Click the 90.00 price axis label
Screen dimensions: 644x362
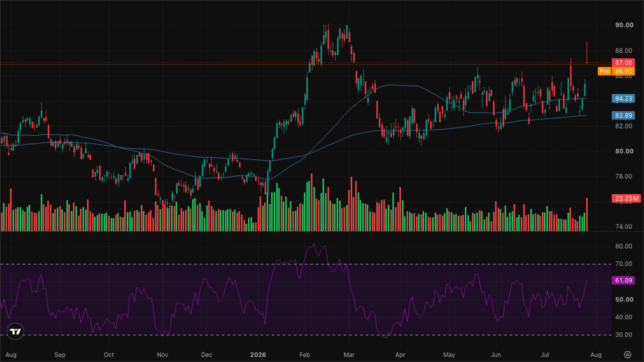pos(624,25)
